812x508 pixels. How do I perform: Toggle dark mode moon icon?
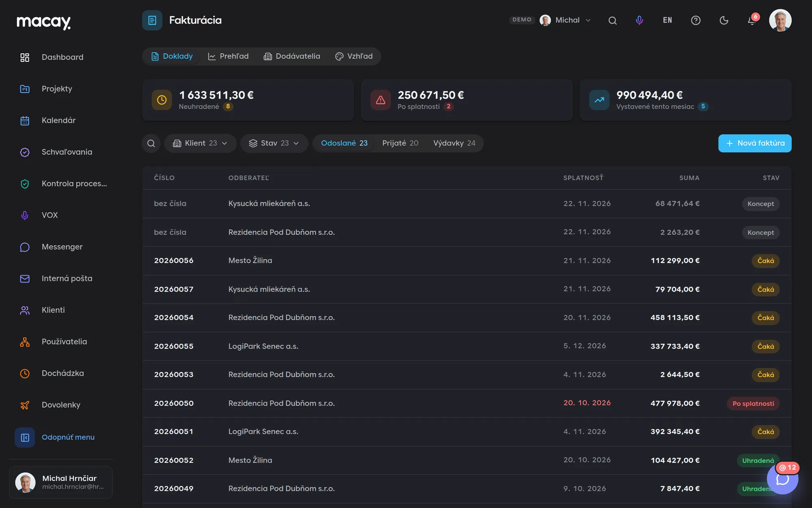click(x=724, y=20)
